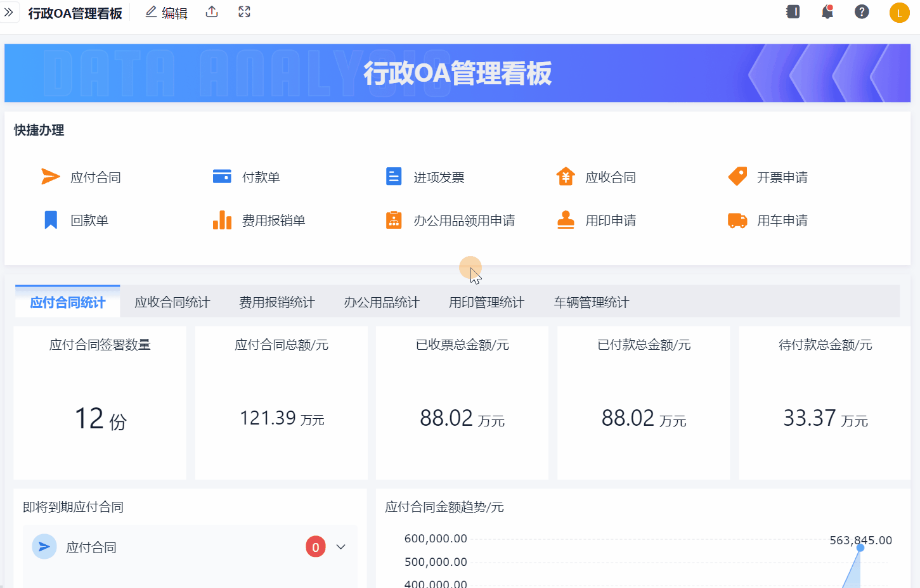Expand the left sidebar with double-chevron

(x=9, y=12)
